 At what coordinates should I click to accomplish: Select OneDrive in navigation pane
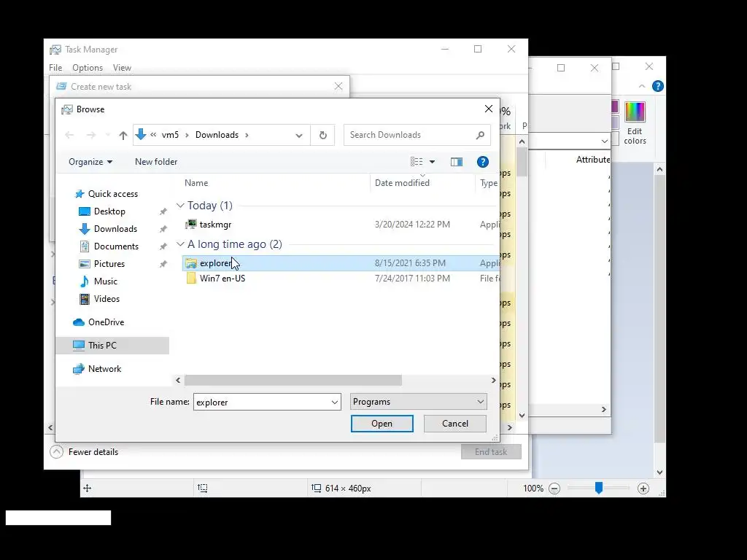tap(106, 322)
